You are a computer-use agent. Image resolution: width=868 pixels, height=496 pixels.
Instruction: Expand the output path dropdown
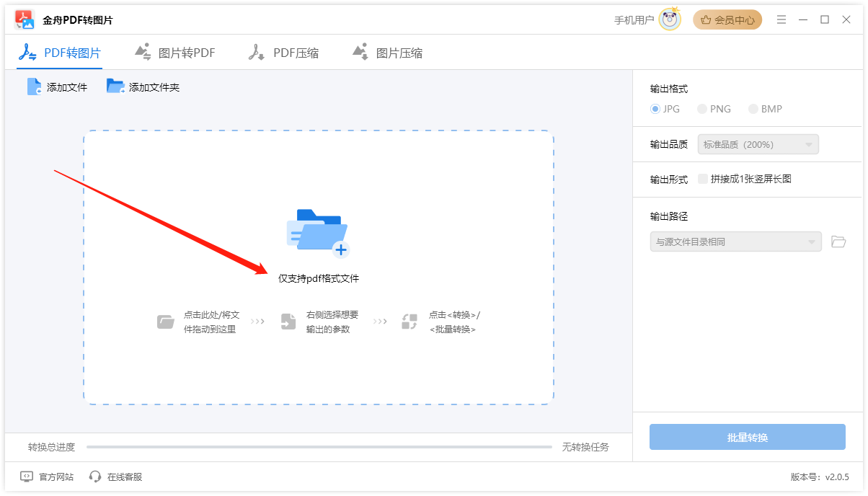pyautogui.click(x=735, y=242)
